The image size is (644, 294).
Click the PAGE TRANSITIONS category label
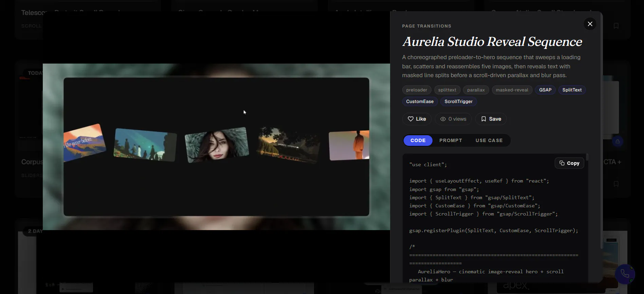coord(427,26)
